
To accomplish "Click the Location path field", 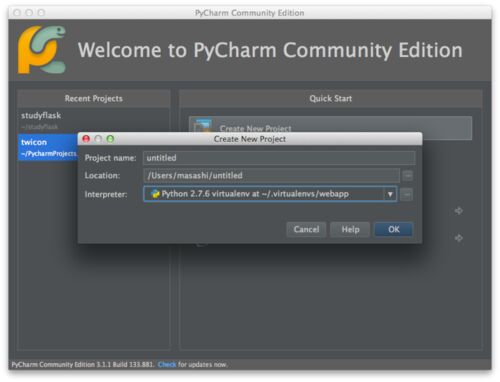I will 271,175.
